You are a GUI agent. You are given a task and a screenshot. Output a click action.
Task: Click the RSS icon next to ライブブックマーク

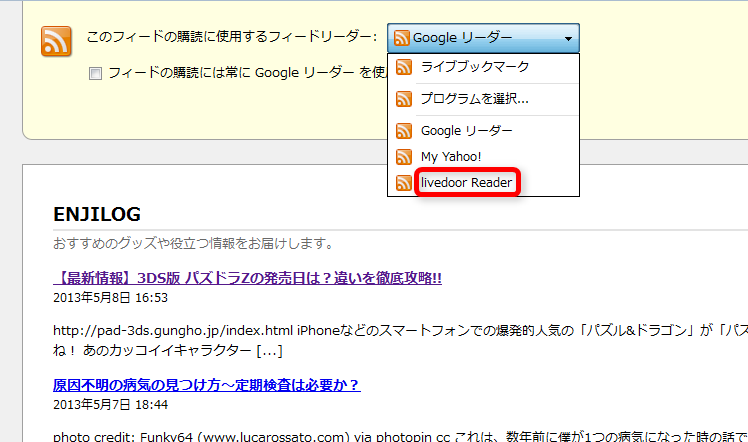click(404, 67)
